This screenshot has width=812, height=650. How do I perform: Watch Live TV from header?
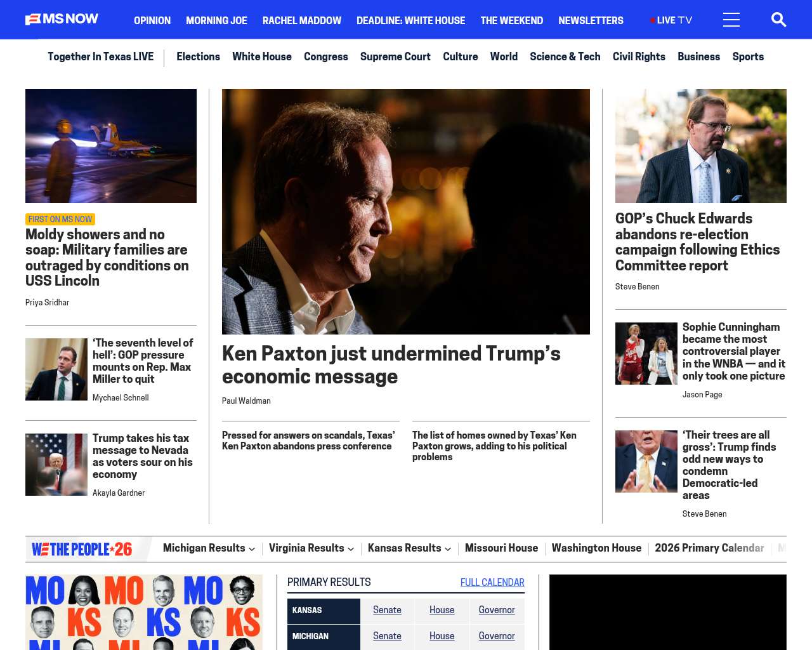[671, 20]
